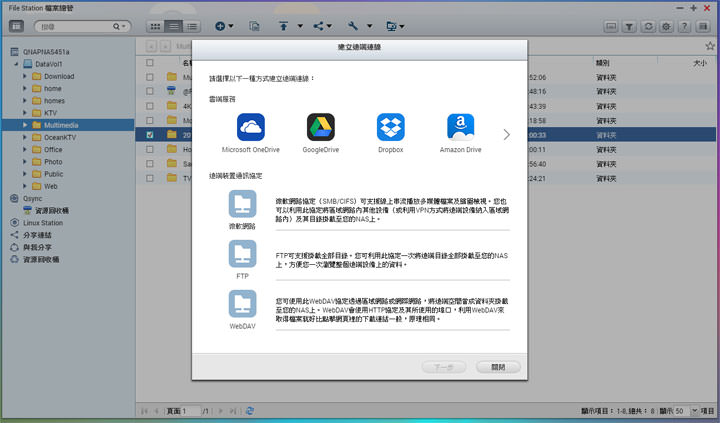Select the SMB/CIFS 微軟網路 icon

point(242,205)
